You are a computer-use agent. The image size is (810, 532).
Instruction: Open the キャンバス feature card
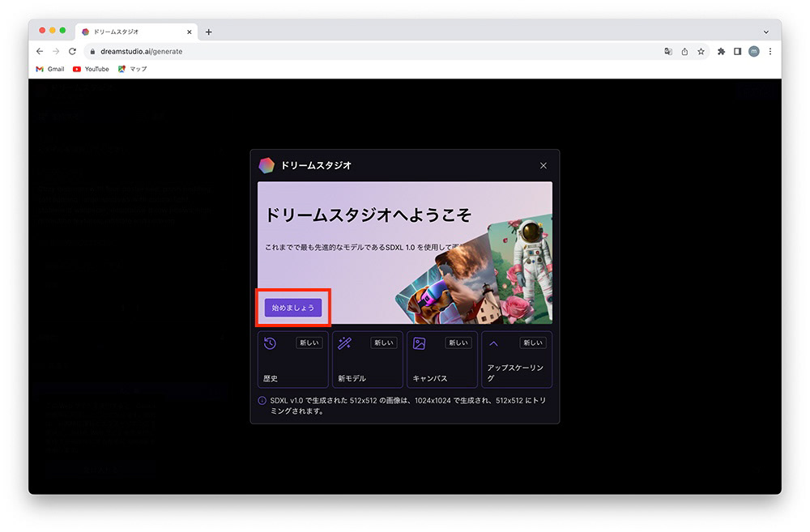[442, 360]
